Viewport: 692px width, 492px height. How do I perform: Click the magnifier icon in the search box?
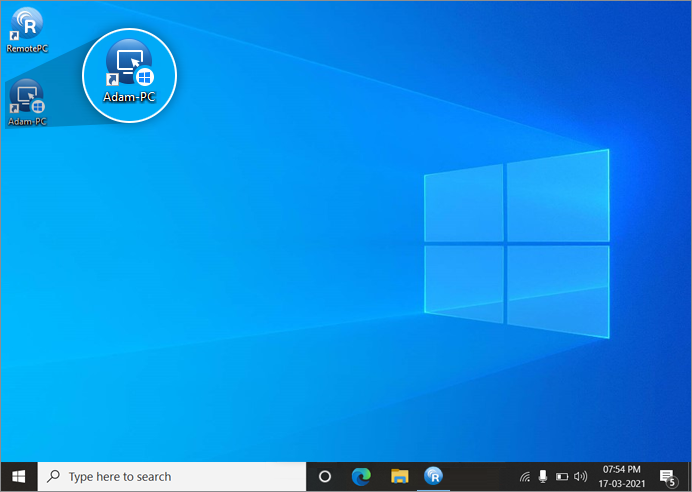click(54, 477)
